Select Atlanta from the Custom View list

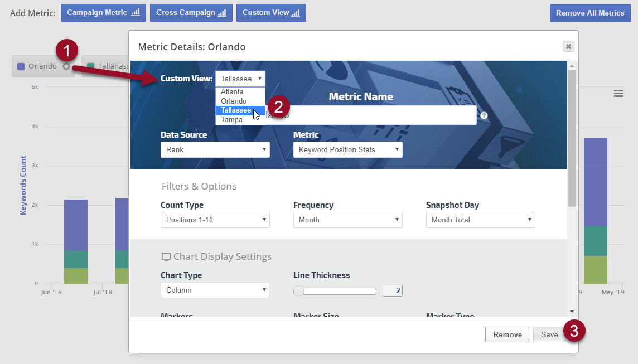(x=232, y=92)
